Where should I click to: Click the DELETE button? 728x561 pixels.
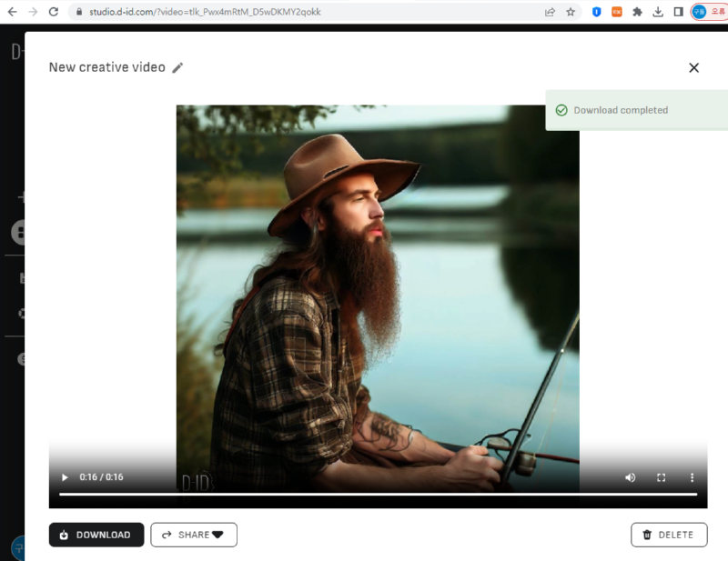(669, 535)
